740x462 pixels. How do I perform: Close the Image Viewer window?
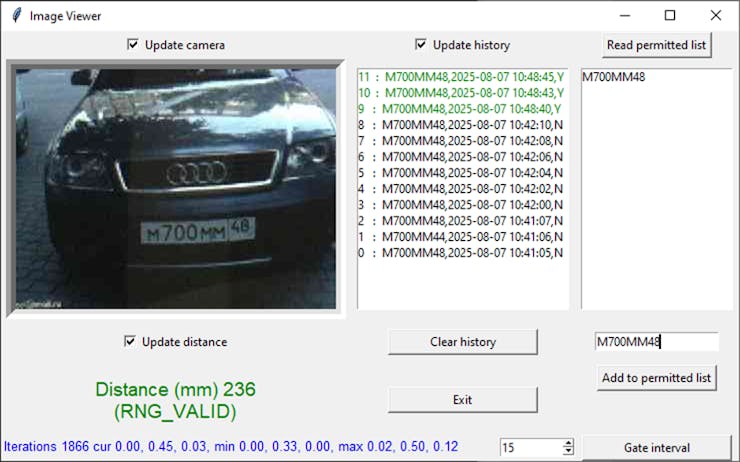(715, 16)
